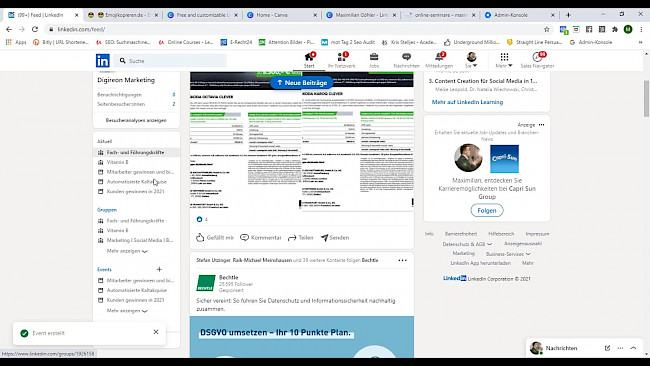Bookmark this page with star icon

(x=546, y=29)
